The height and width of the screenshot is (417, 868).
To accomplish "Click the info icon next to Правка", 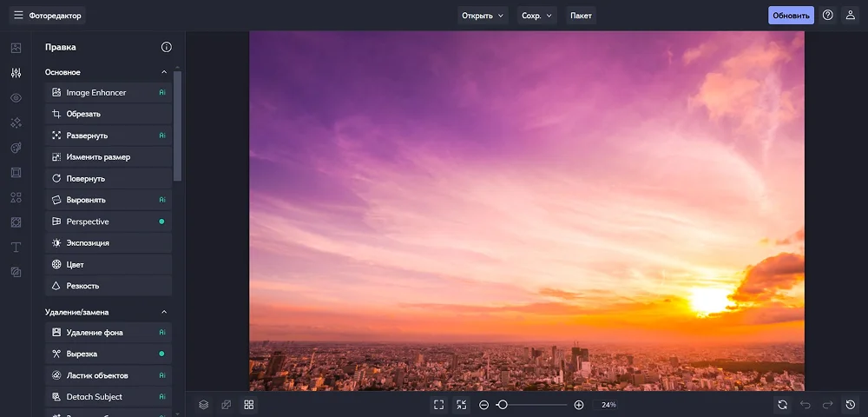I will point(166,47).
